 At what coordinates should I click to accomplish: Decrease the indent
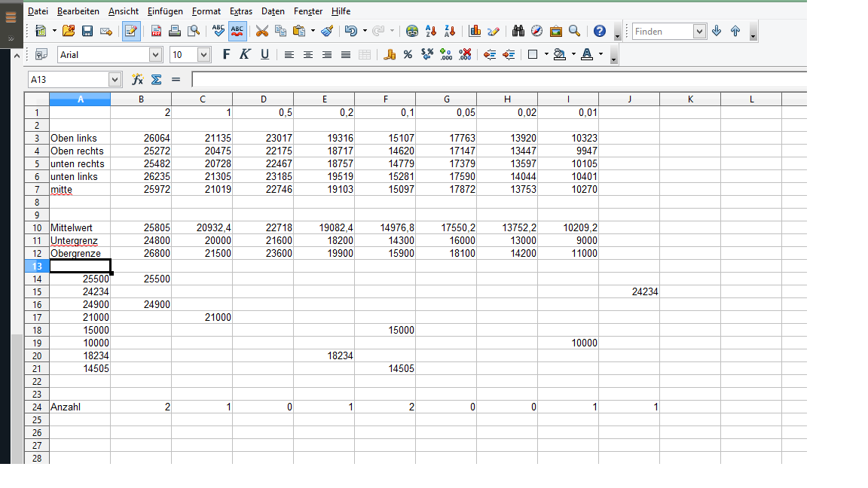click(x=489, y=54)
